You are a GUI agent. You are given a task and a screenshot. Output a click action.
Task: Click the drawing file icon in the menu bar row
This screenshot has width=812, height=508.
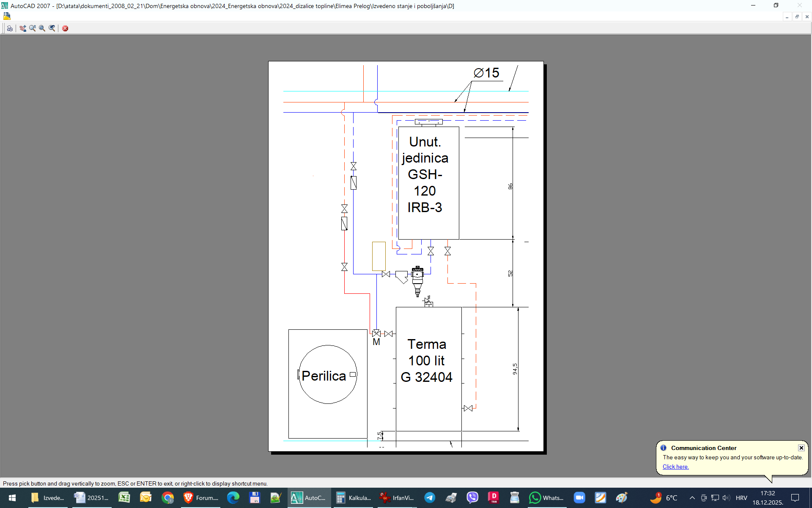7,16
